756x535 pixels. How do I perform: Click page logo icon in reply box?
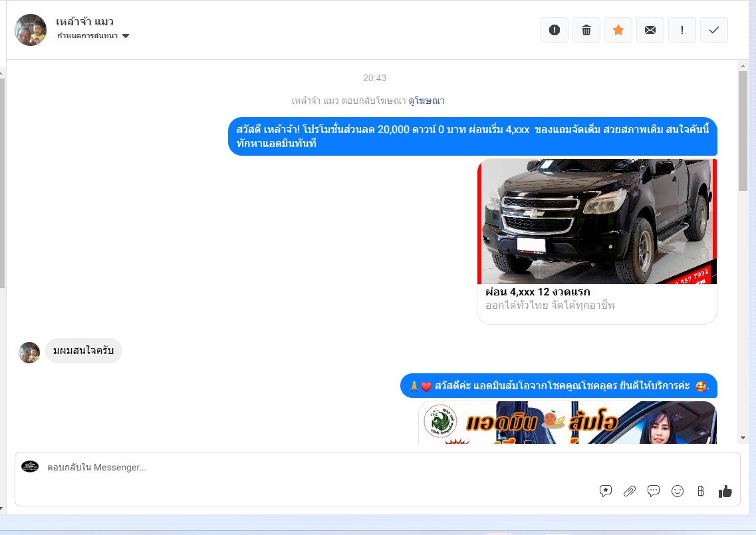click(x=30, y=466)
